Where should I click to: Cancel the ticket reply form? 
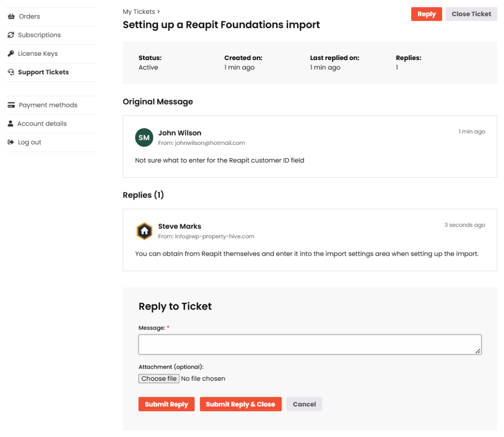pyautogui.click(x=304, y=404)
